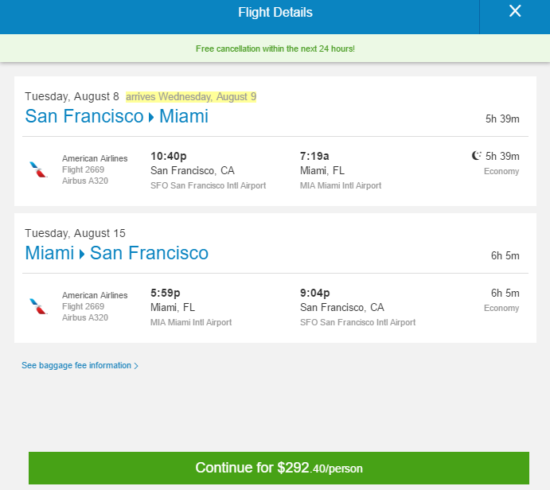The height and width of the screenshot is (490, 550).
Task: Click American Airlines logo on outbound flight
Action: 38,169
